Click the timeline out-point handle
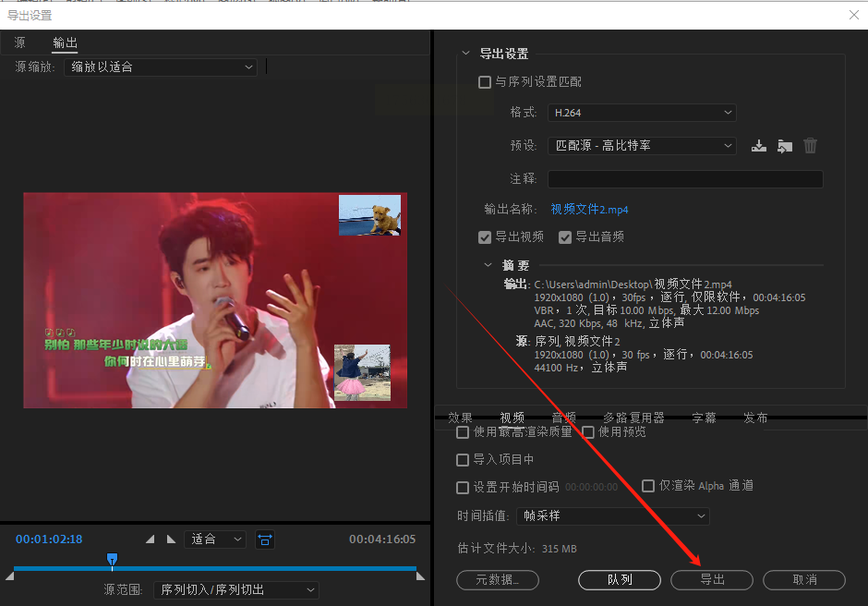The width and height of the screenshot is (868, 606). click(x=420, y=576)
